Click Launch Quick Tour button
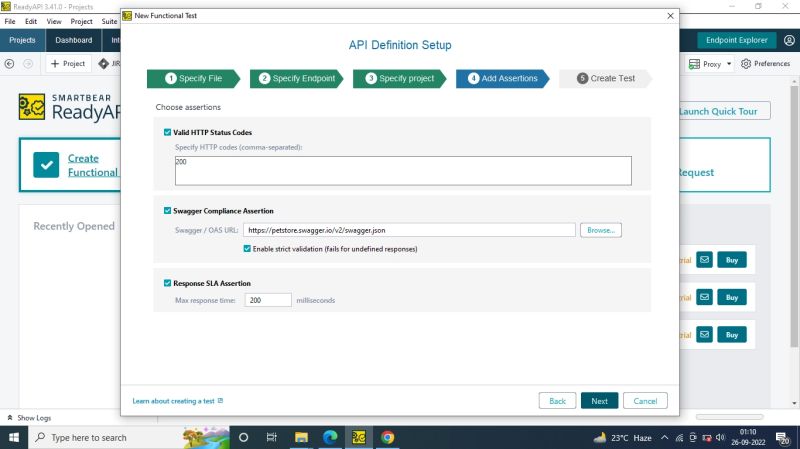800x449 pixels. click(x=724, y=111)
